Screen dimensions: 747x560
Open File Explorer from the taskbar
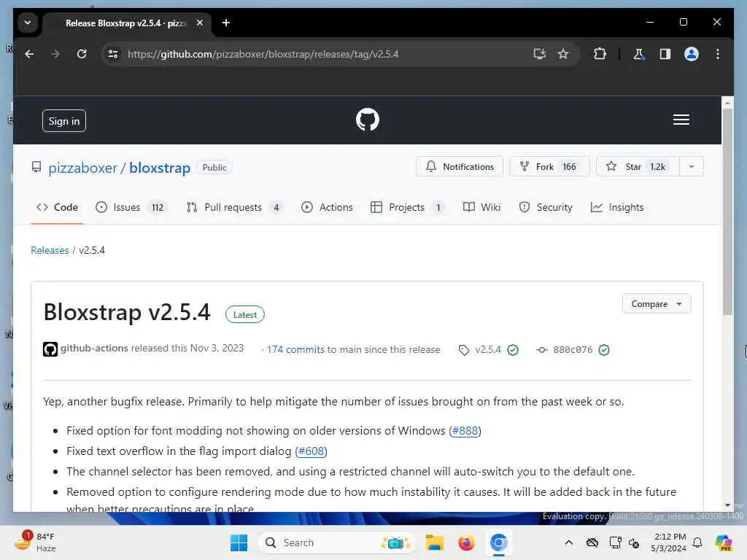(435, 542)
